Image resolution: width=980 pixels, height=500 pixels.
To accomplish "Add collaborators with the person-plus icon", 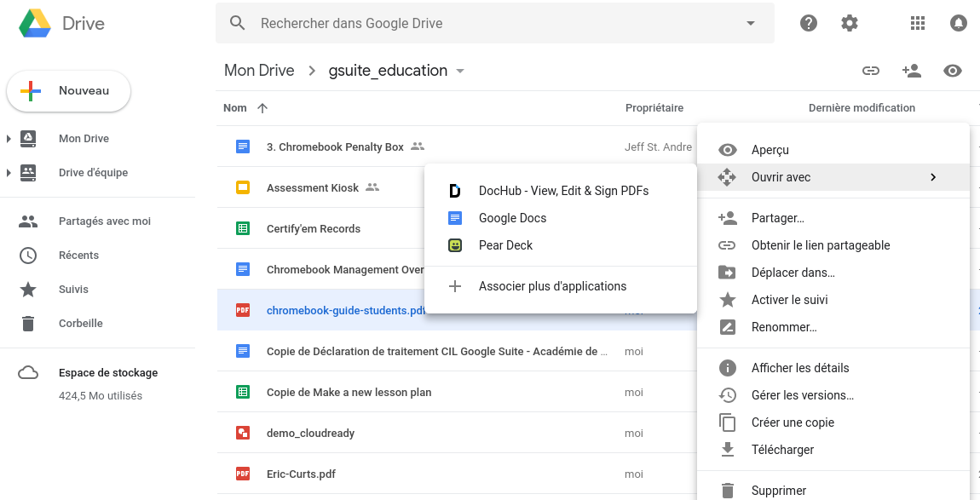I will tap(912, 71).
